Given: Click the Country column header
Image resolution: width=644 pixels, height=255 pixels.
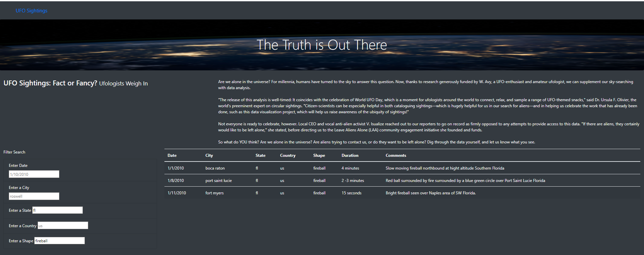Looking at the screenshot, I should click(x=288, y=155).
